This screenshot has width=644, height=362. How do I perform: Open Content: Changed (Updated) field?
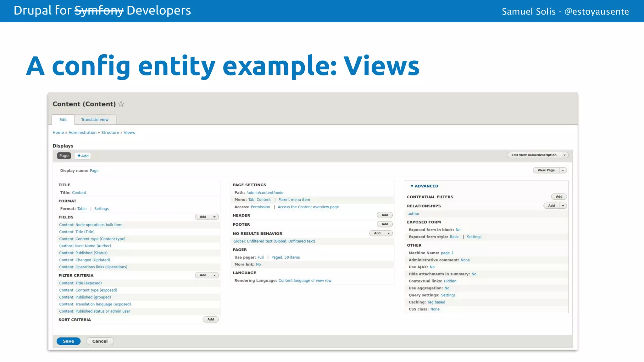coord(85,260)
